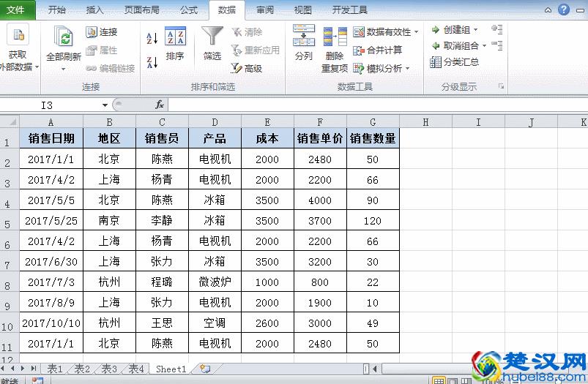Click the show detail icon
The height and width of the screenshot is (384, 588).
pyautogui.click(x=497, y=29)
